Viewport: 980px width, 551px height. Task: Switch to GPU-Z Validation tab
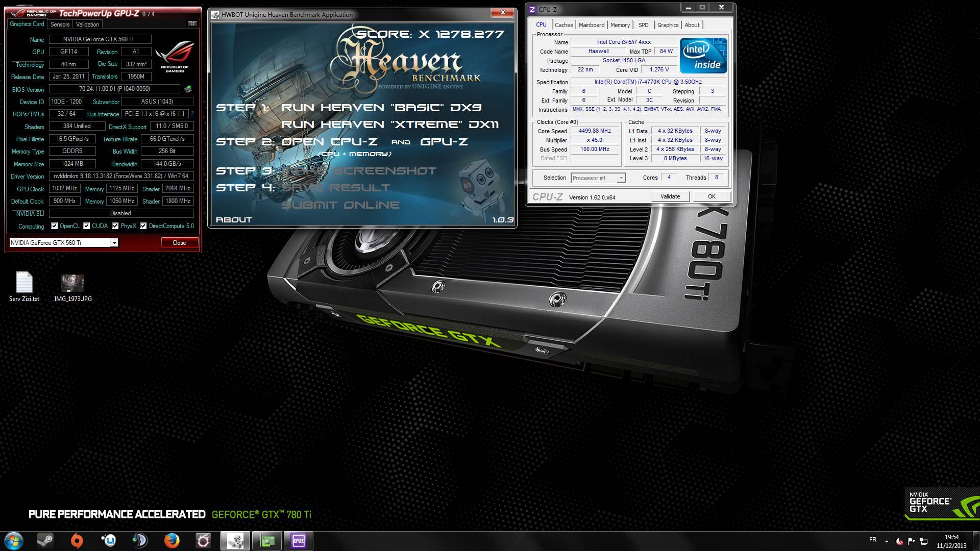coord(87,24)
